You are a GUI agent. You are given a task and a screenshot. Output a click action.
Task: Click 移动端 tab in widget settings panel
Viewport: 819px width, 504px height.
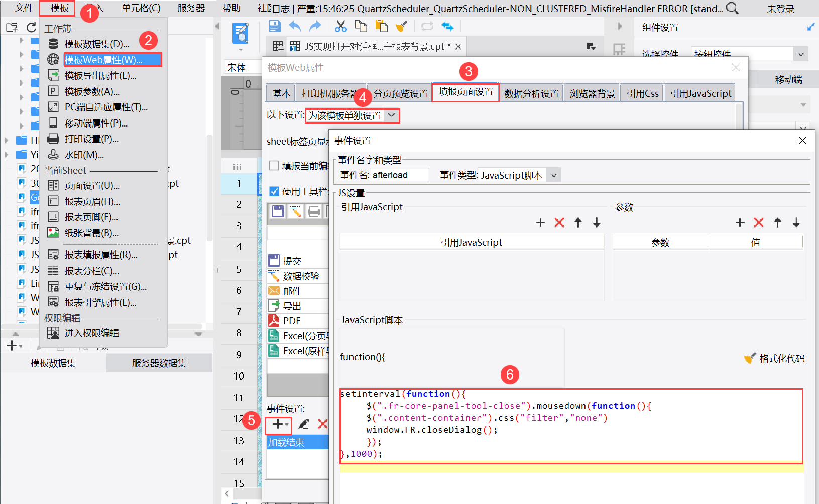pyautogui.click(x=788, y=79)
